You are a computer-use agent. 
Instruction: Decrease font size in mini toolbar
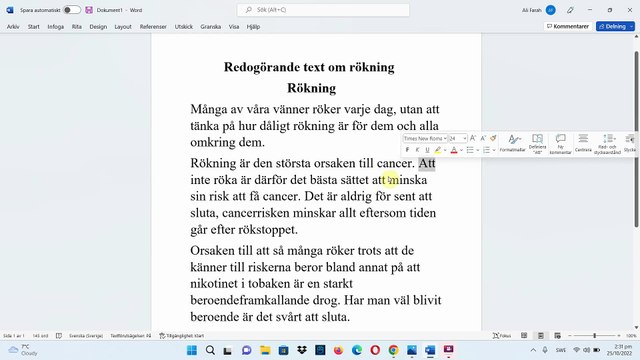(x=483, y=138)
